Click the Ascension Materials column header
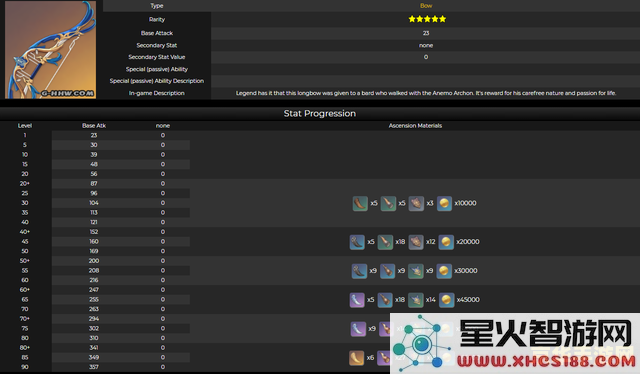Screen dimensions: 640x374 point(415,126)
